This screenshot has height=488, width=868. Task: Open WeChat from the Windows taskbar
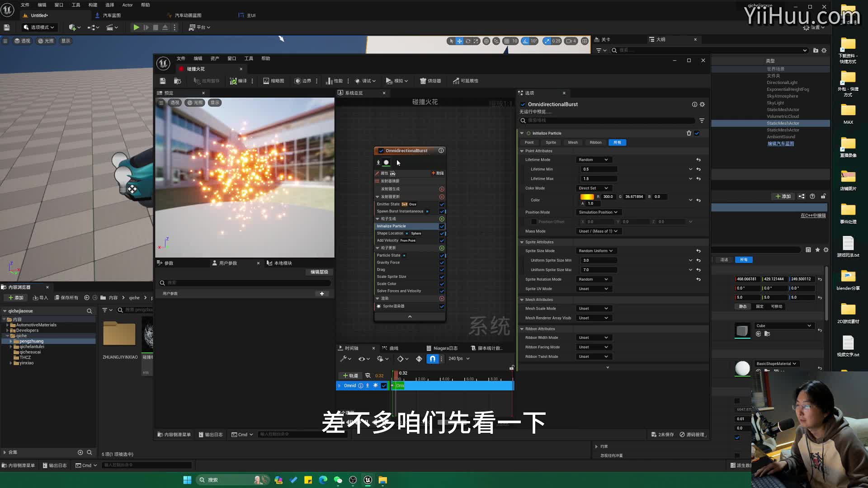point(338,480)
